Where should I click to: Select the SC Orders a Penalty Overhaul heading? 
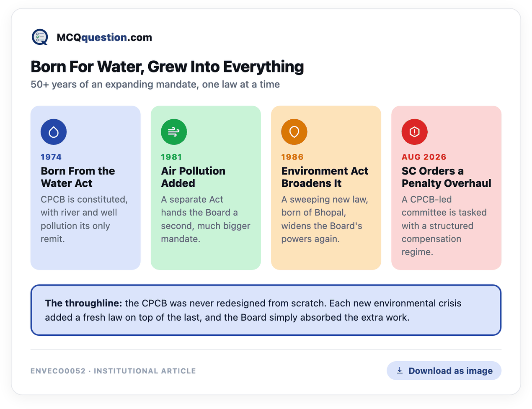click(446, 177)
